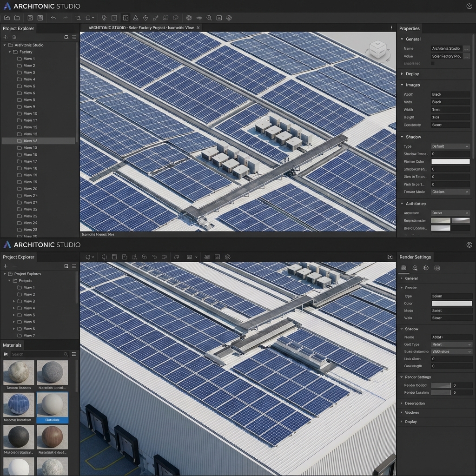Open settings gear in top toolbar

[229, 18]
